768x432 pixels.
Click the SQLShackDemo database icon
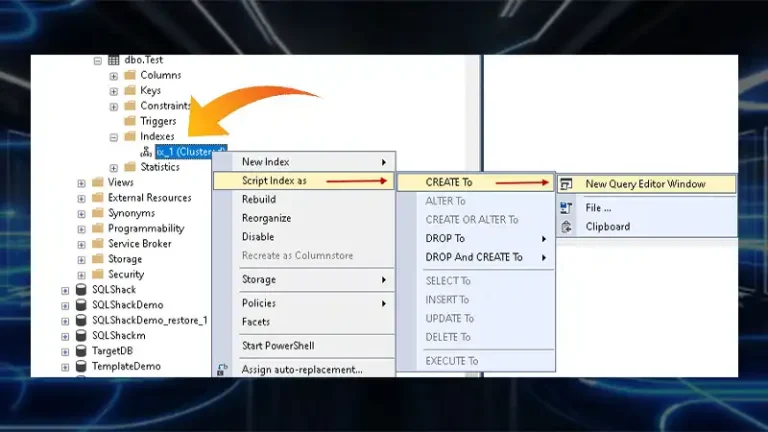[81, 305]
